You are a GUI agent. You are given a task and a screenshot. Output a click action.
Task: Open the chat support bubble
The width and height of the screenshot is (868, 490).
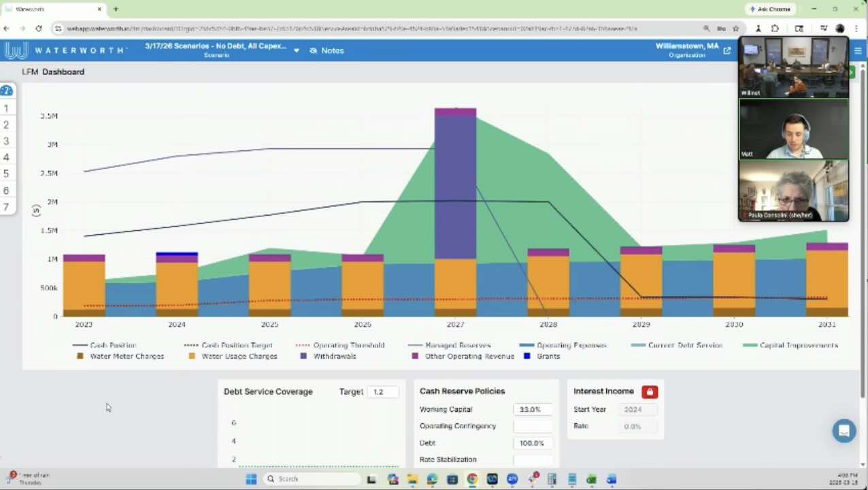[844, 431]
